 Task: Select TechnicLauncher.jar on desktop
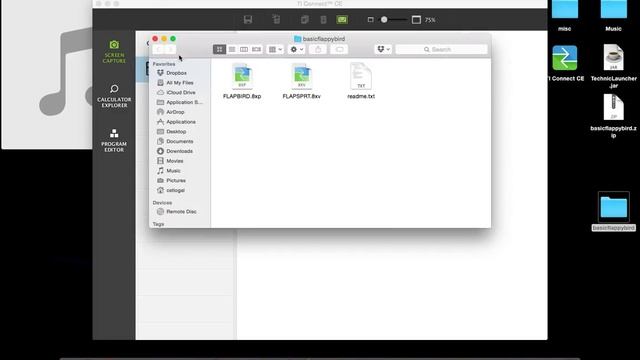[x=613, y=66]
